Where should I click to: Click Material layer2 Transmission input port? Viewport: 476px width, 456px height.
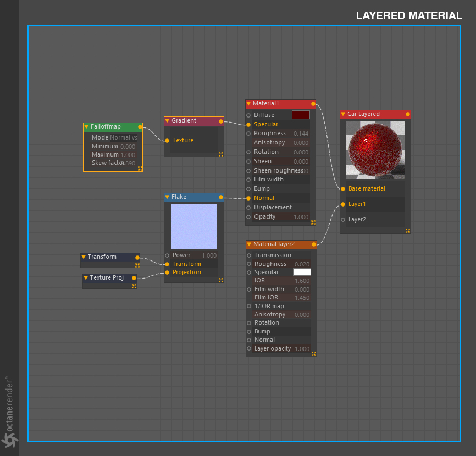[249, 255]
